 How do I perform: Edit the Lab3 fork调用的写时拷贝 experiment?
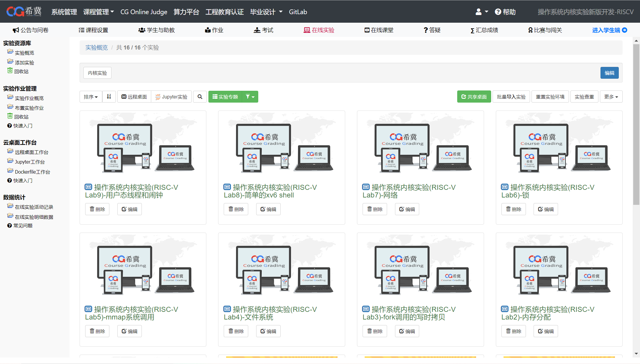click(407, 331)
